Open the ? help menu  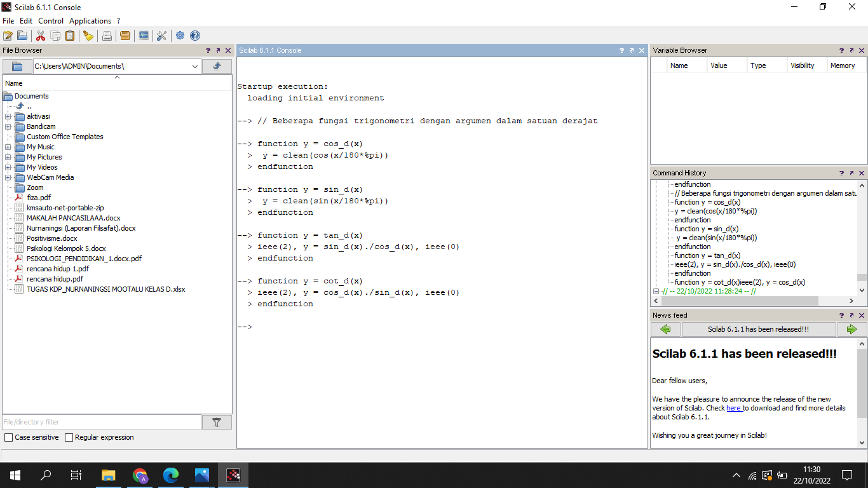click(118, 21)
